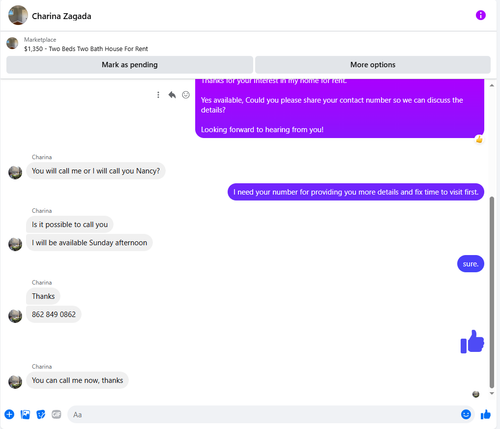Focus the Aa message input field
500x429 pixels.
[x=263, y=414]
